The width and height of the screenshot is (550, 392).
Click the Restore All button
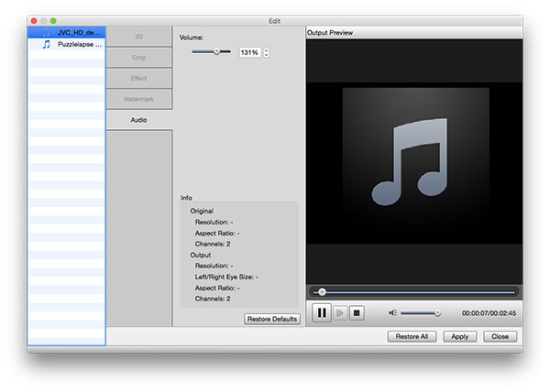click(412, 336)
